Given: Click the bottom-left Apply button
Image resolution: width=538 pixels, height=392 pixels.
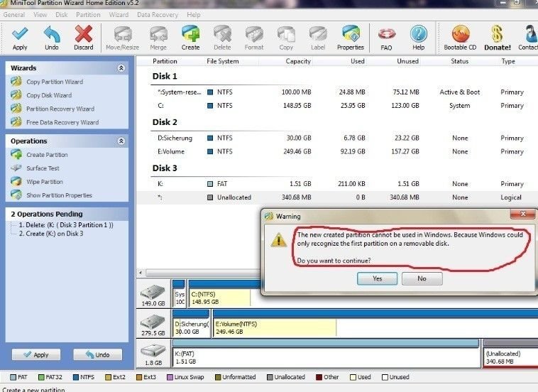Looking at the screenshot, I should click(36, 354).
